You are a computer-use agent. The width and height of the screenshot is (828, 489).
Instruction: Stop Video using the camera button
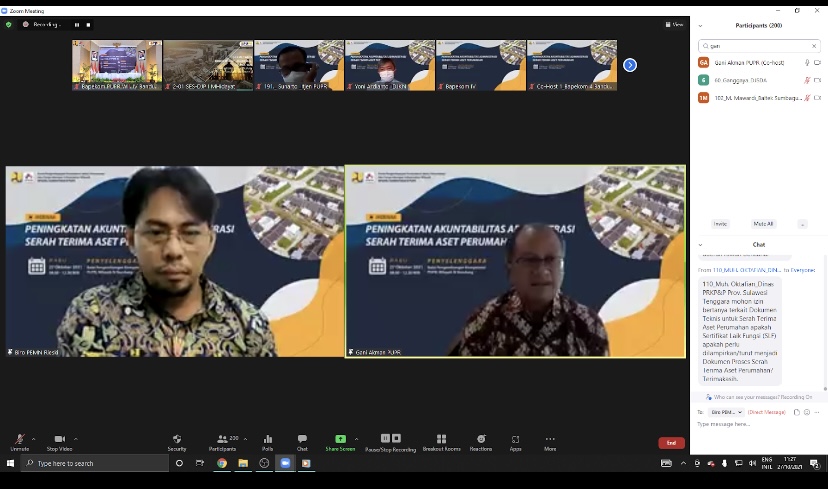[x=59, y=442]
